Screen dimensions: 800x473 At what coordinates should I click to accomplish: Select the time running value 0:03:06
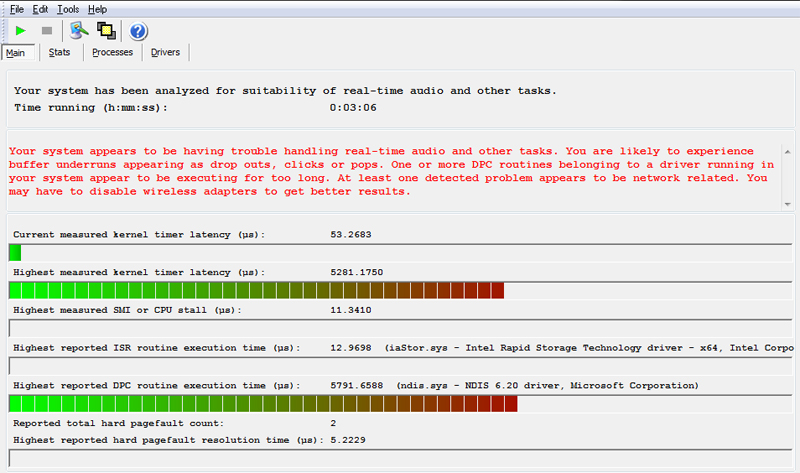pyautogui.click(x=353, y=108)
